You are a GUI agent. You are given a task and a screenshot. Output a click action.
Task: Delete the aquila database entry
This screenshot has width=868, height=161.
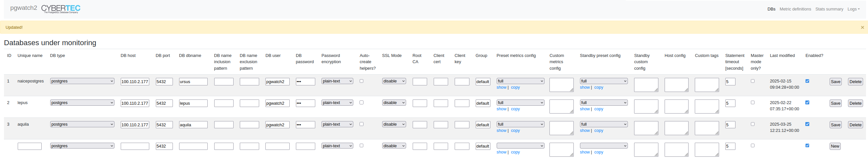click(x=855, y=125)
